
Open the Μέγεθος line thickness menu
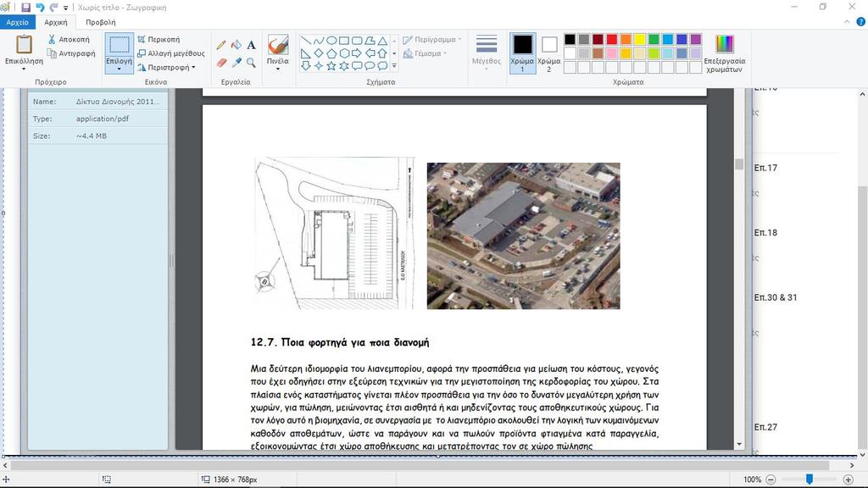click(x=486, y=53)
